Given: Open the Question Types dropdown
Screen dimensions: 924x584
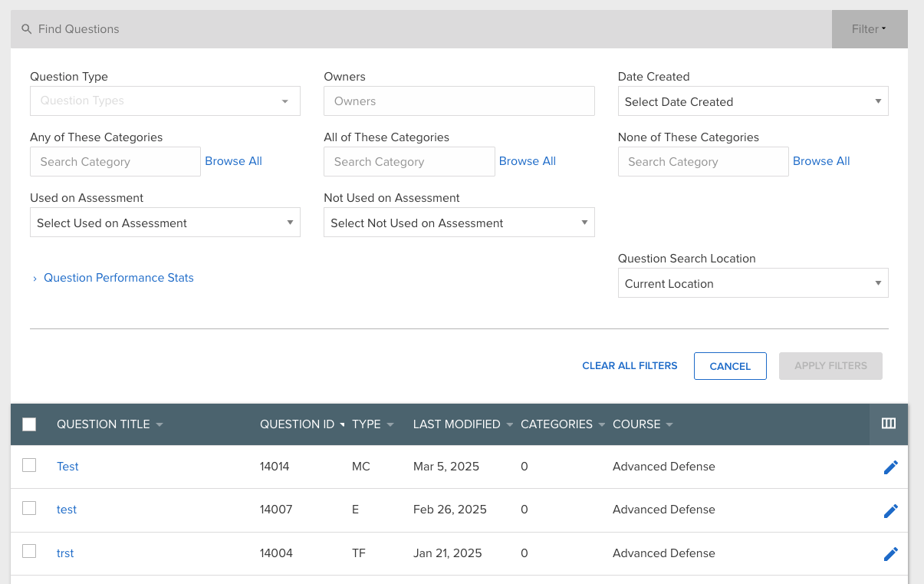Looking at the screenshot, I should (165, 101).
